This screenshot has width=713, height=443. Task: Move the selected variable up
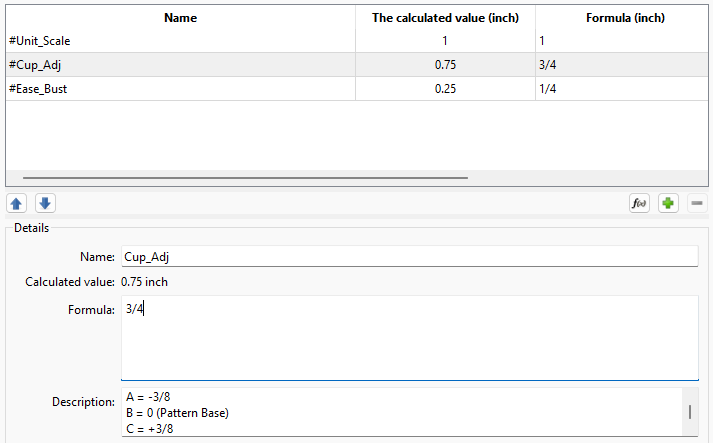(x=17, y=203)
